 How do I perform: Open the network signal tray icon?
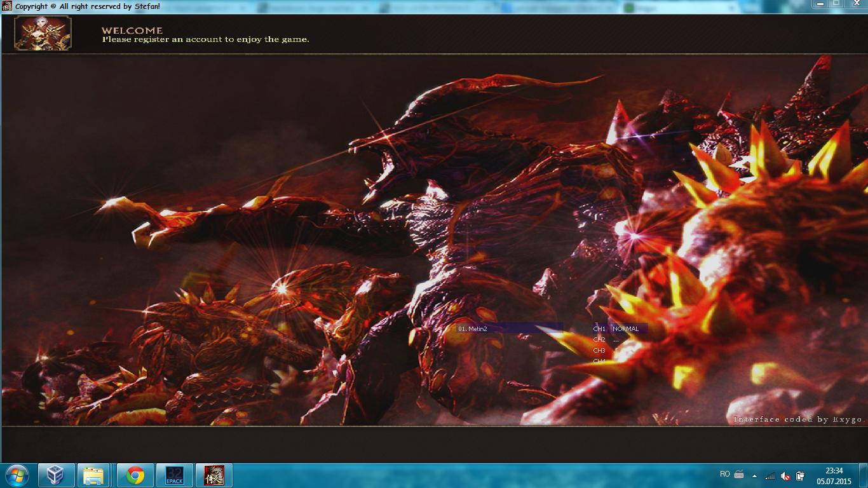[x=770, y=475]
